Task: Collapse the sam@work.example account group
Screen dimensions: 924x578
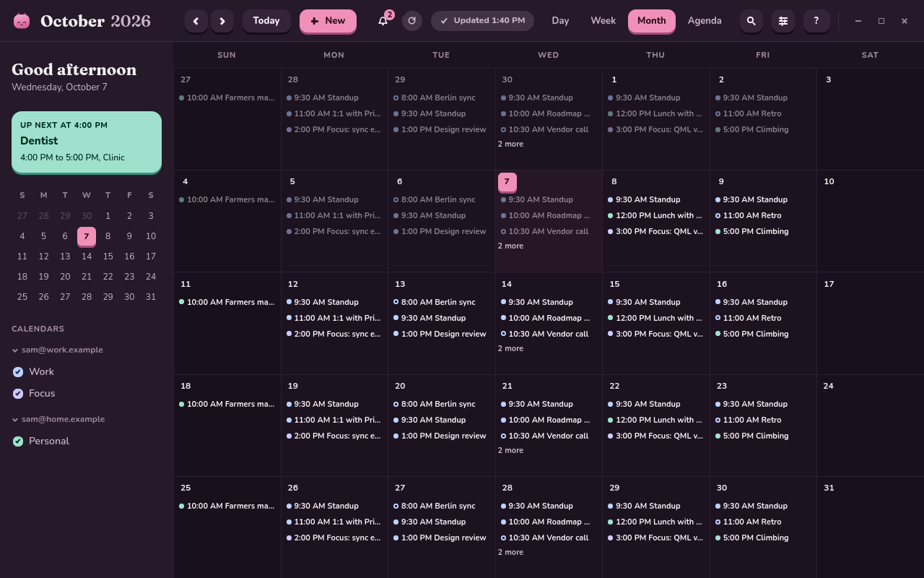Action: tap(58, 350)
